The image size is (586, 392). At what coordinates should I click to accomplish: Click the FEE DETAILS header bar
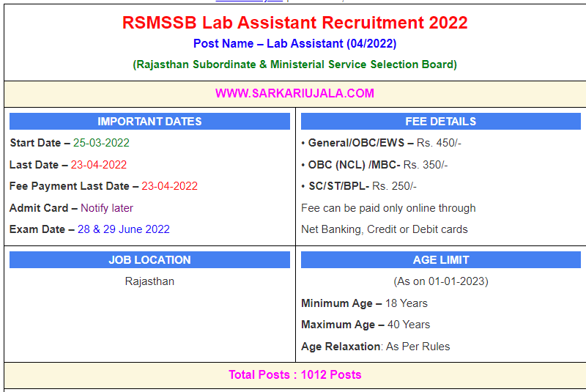click(x=440, y=122)
